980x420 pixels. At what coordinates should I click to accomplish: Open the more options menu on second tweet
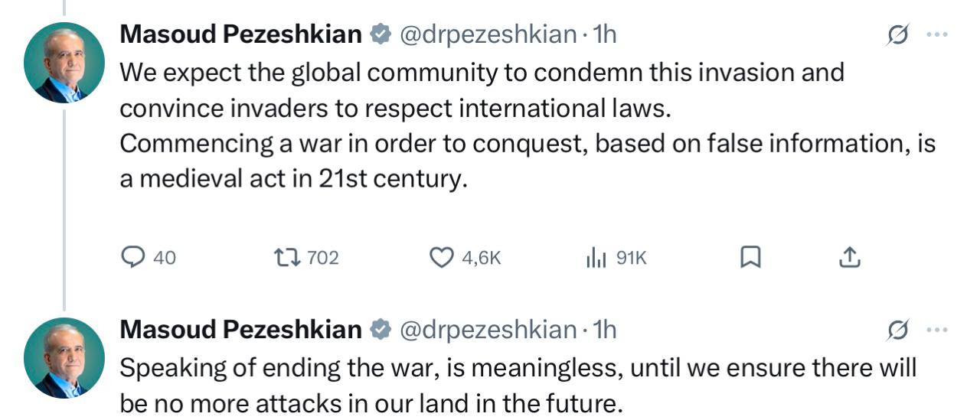pyautogui.click(x=937, y=330)
